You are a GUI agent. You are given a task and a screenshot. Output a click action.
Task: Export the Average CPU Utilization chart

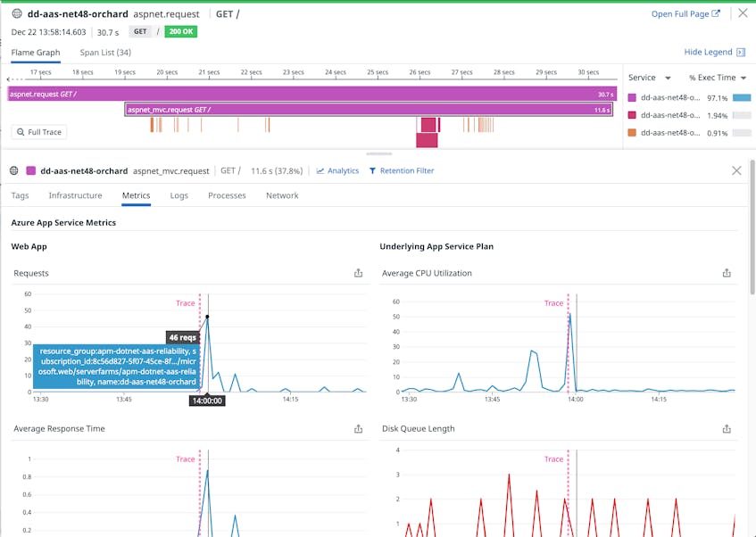727,273
